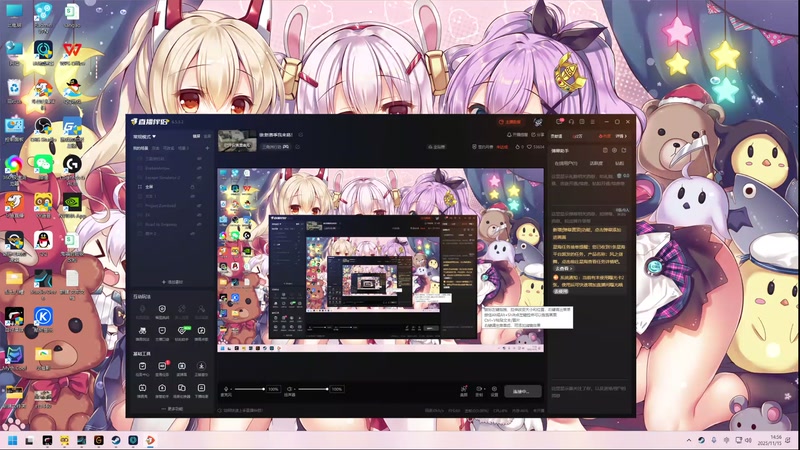Open the profile avatar in the title bar
Screen dimensions: 800x450
[538, 122]
